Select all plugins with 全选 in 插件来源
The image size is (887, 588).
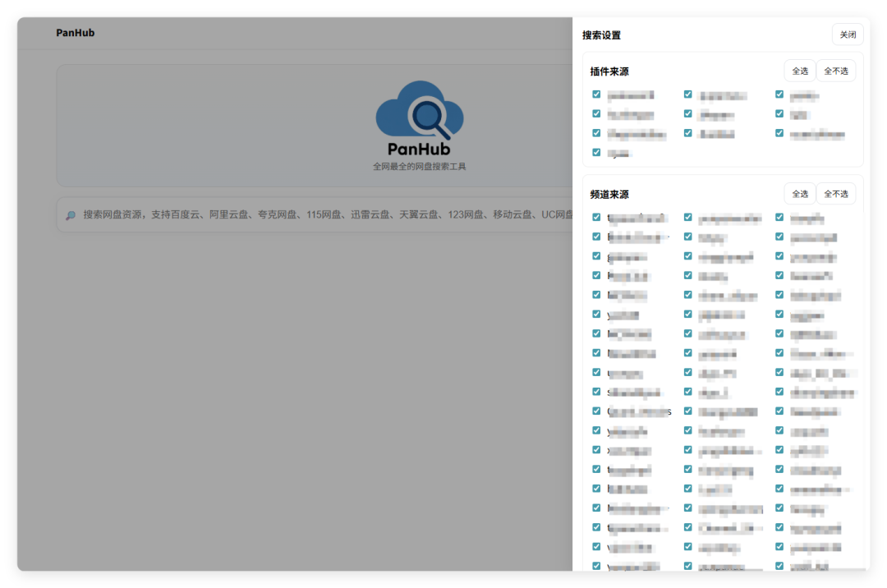(x=799, y=71)
